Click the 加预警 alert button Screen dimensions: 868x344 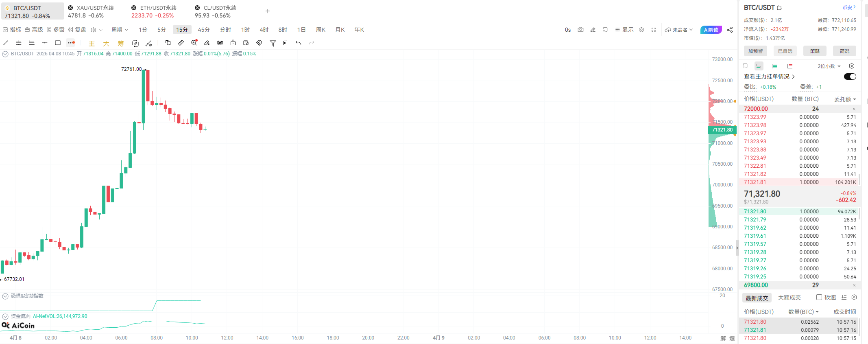(755, 51)
